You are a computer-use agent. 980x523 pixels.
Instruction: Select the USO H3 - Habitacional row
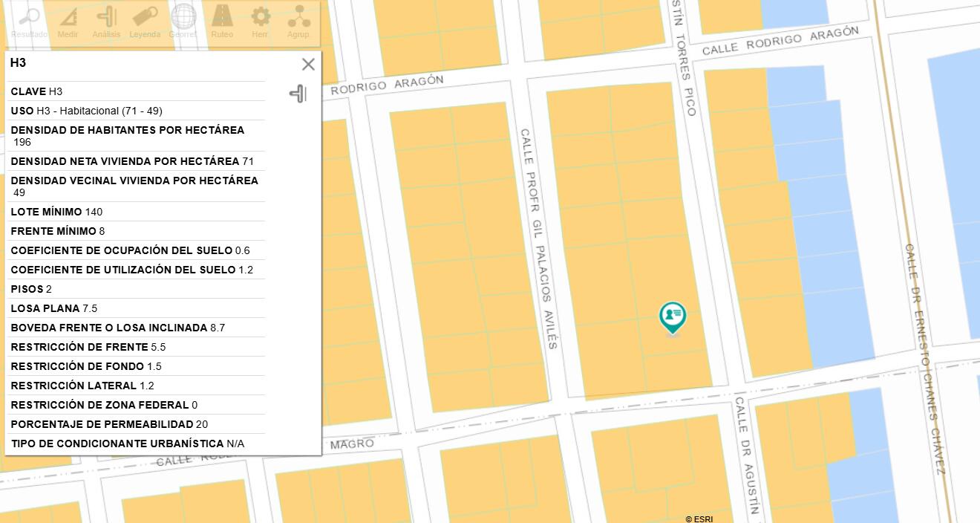pyautogui.click(x=137, y=111)
